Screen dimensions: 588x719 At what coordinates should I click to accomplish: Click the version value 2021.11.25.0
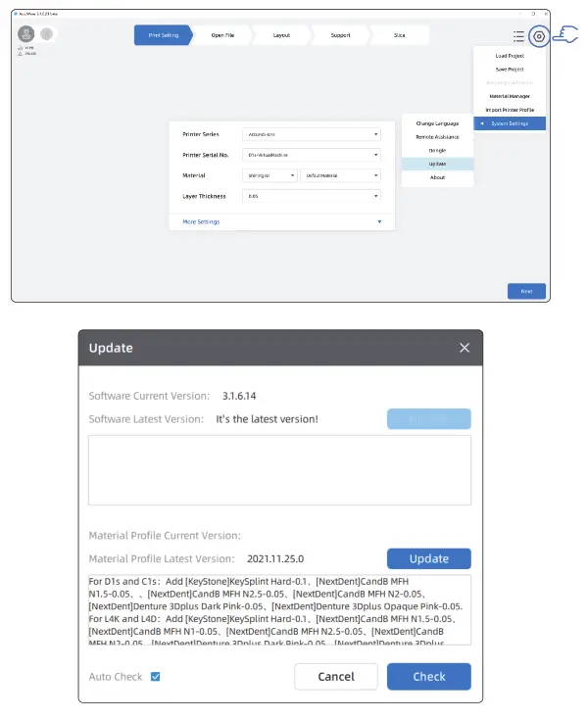[275, 559]
